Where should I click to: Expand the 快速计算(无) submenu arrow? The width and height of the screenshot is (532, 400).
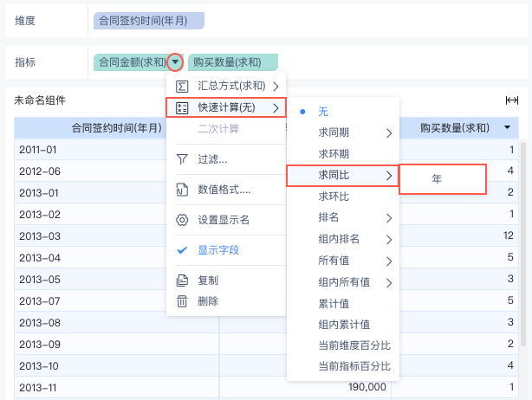click(x=276, y=108)
